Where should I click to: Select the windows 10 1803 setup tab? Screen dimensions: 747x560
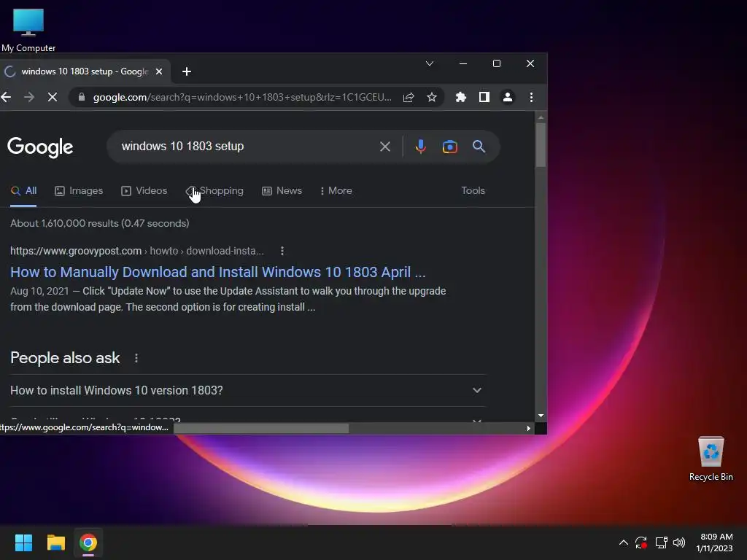coord(83,71)
